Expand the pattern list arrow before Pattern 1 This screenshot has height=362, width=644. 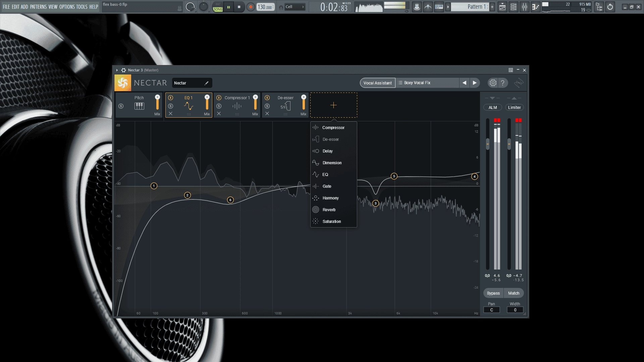(448, 7)
